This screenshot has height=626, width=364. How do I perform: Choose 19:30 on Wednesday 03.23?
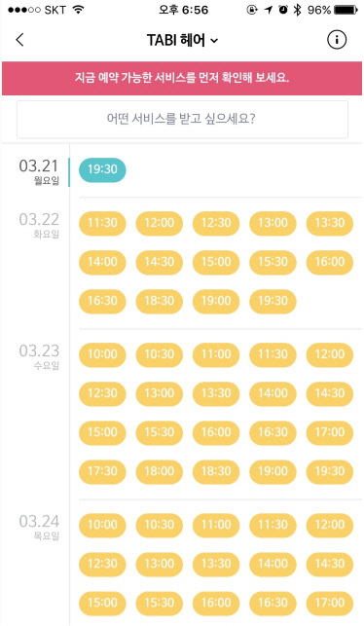tap(330, 471)
